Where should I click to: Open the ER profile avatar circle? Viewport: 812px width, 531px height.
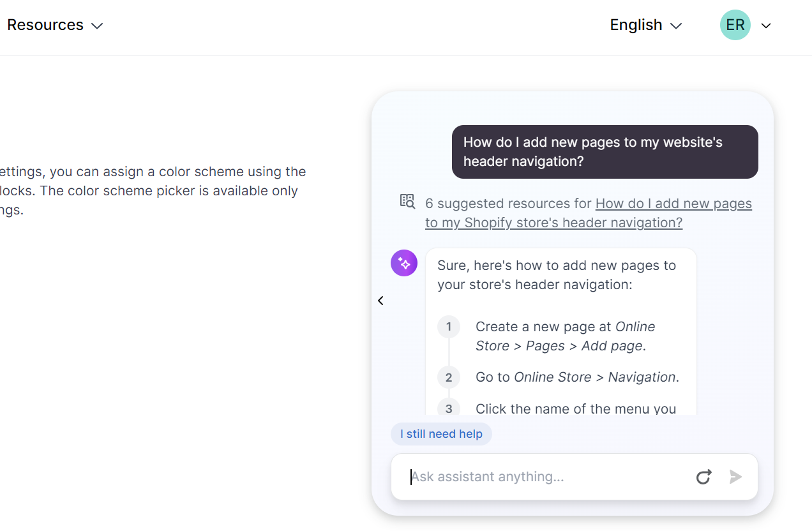[735, 25]
